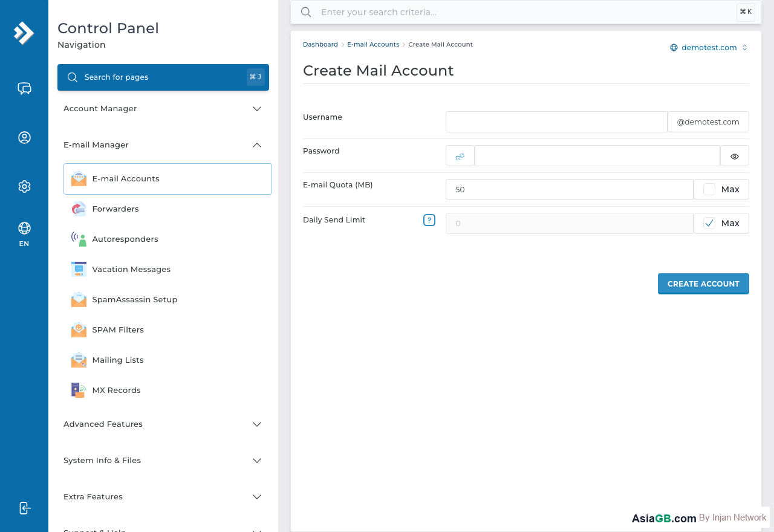Open the settings gear sidebar icon
Viewport: 774px width, 532px height.
[24, 186]
